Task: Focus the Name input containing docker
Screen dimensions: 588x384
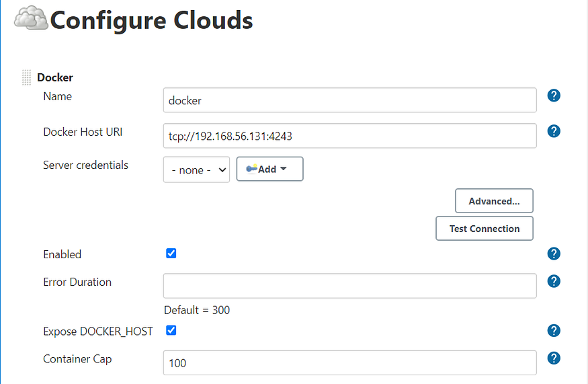Action: tap(349, 100)
